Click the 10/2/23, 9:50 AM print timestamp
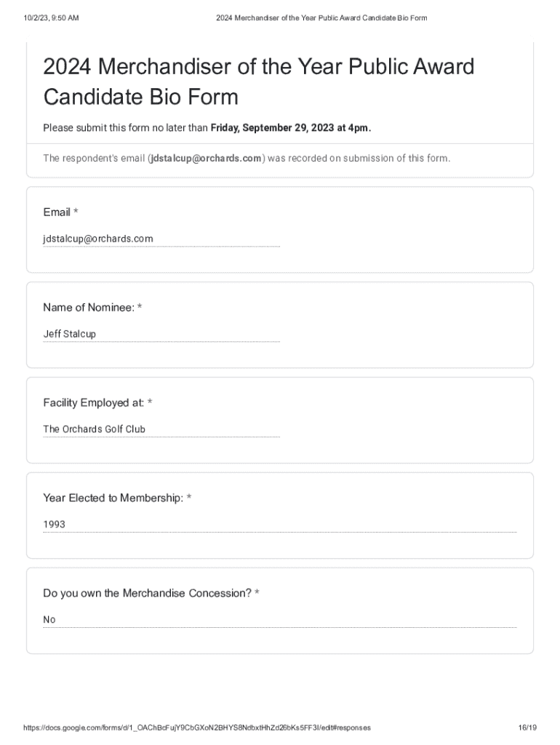 (51, 17)
